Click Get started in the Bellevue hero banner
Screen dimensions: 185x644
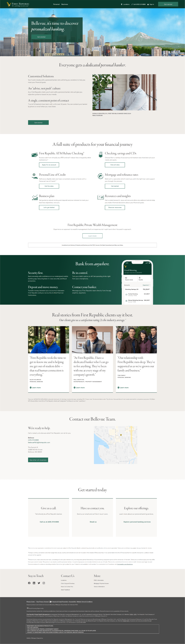[x=41, y=37]
